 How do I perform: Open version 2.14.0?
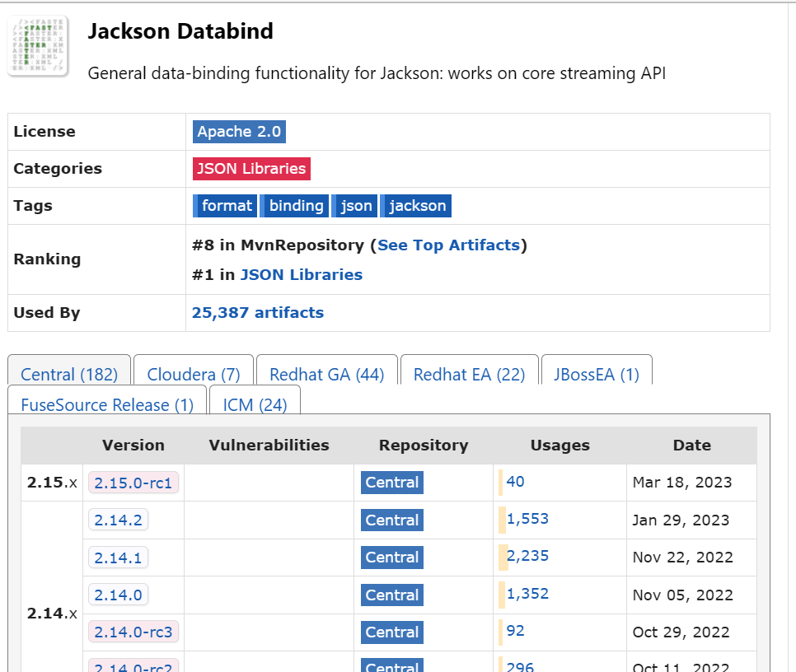119,595
